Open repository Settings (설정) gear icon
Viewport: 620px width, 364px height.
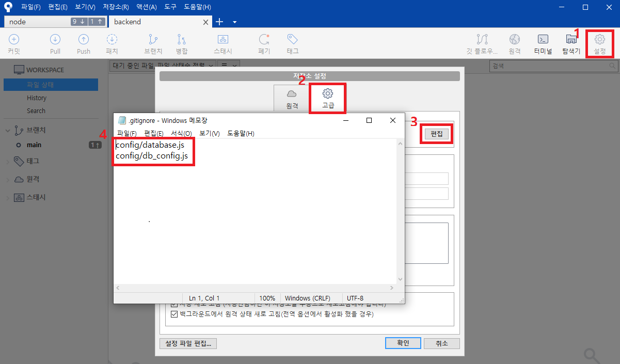(599, 40)
